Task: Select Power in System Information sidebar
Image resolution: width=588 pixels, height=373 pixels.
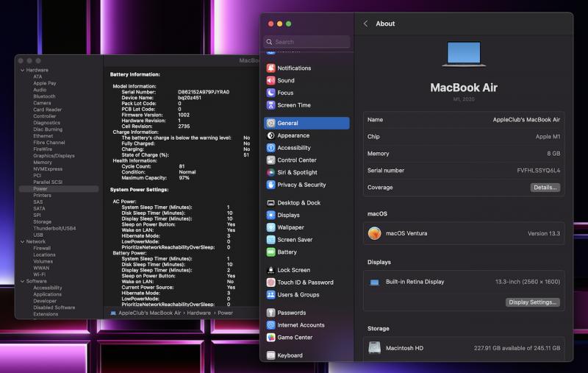Action: point(59,189)
